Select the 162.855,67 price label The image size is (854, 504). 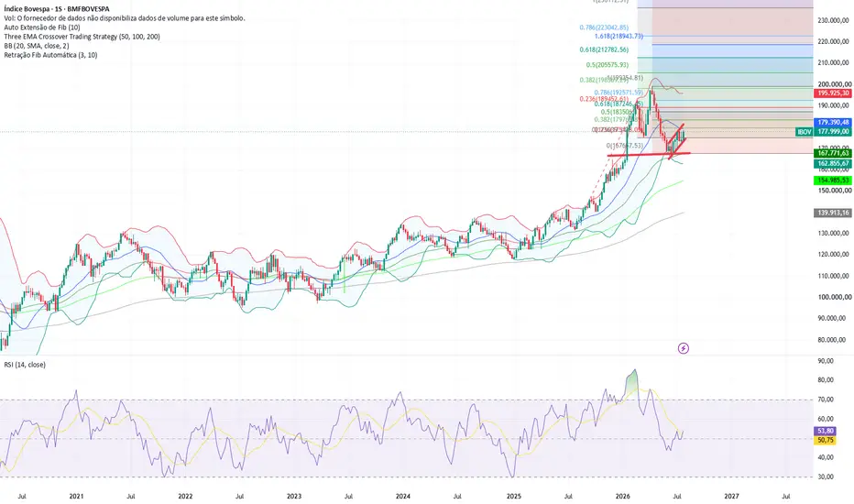click(x=832, y=163)
